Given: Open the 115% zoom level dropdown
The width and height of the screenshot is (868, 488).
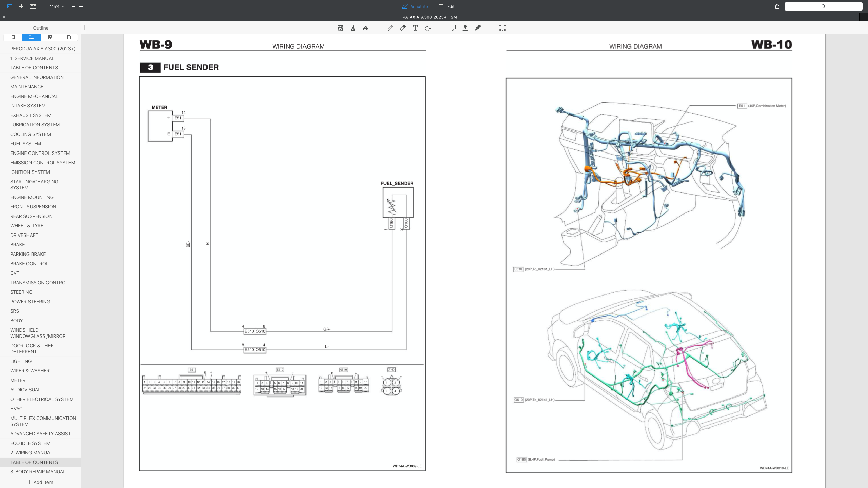Looking at the screenshot, I should tap(57, 6).
